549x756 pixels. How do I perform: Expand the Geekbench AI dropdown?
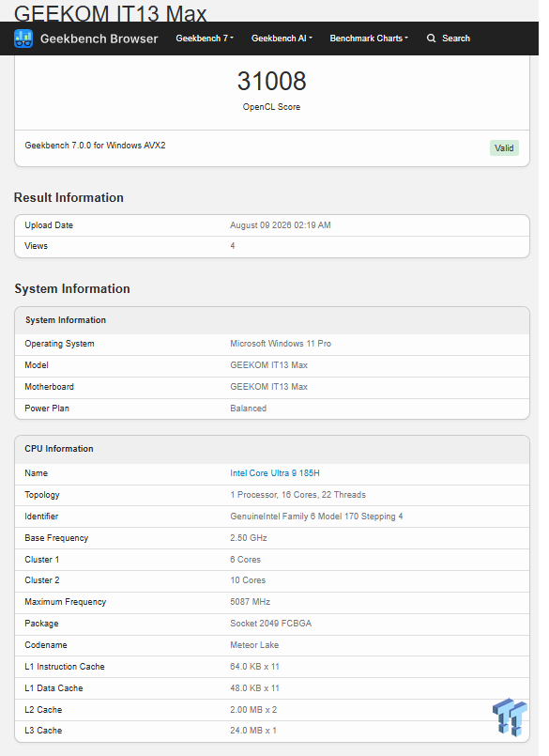(x=282, y=39)
